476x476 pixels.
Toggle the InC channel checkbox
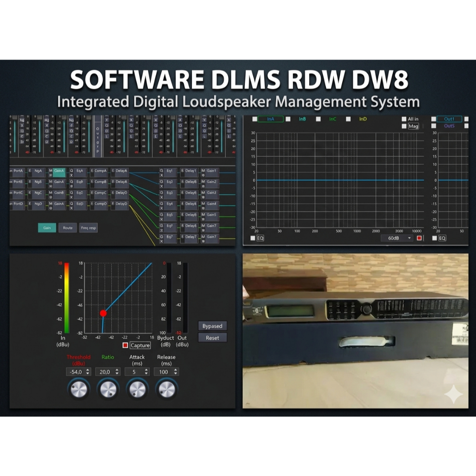pyautogui.click(x=318, y=119)
